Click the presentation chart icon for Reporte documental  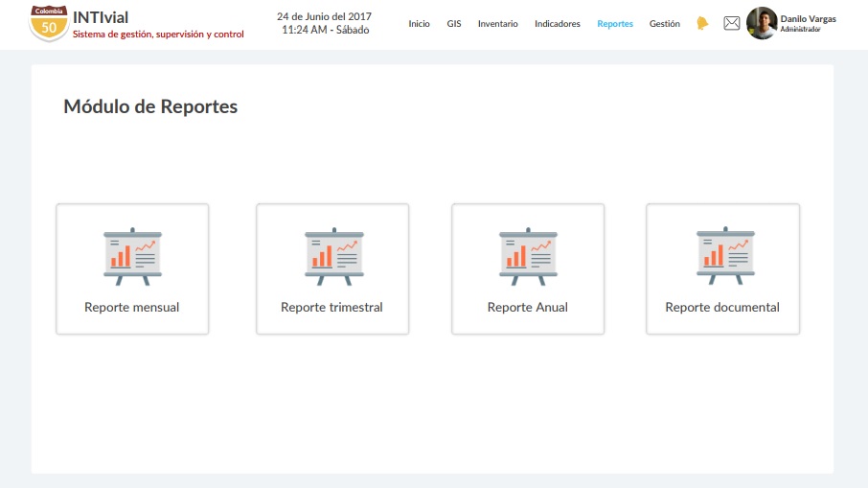[725, 256]
